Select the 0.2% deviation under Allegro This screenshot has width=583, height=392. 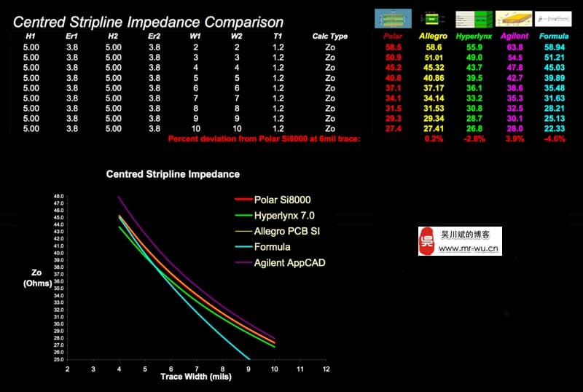click(x=434, y=139)
